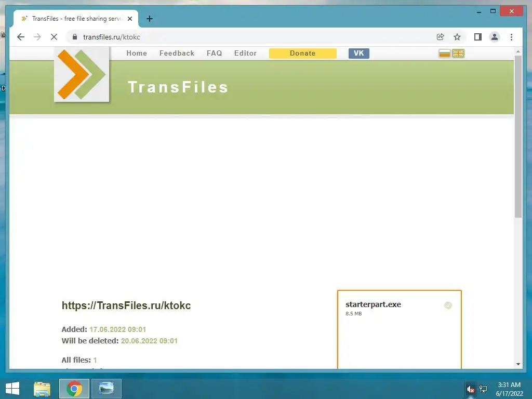The image size is (532, 399).
Task: Switch site language to English flag
Action: [x=458, y=54]
